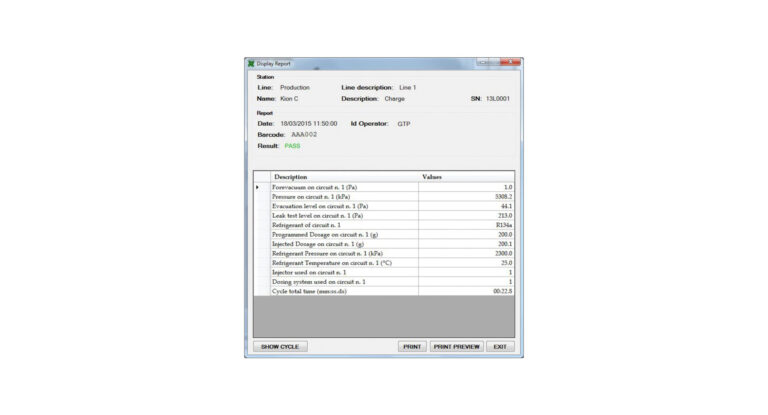Click the value 200.1 for Injected Dosage
Image resolution: width=768 pixels, height=415 pixels.
pos(505,244)
